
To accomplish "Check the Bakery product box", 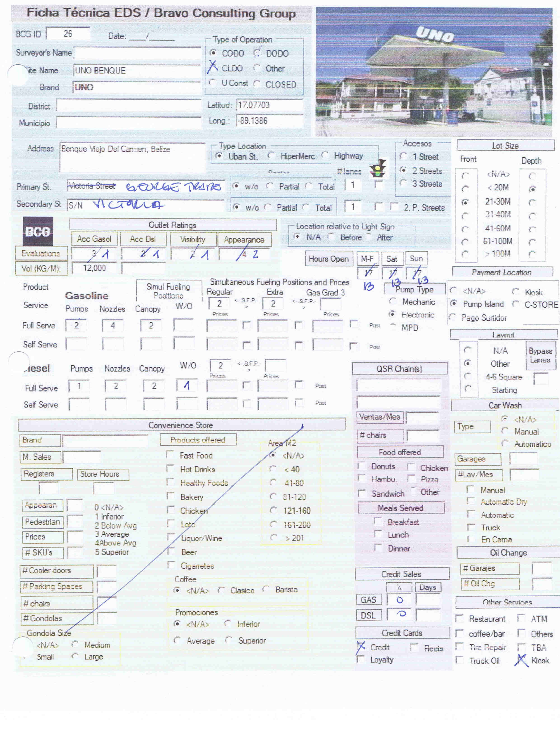I will coord(171,496).
